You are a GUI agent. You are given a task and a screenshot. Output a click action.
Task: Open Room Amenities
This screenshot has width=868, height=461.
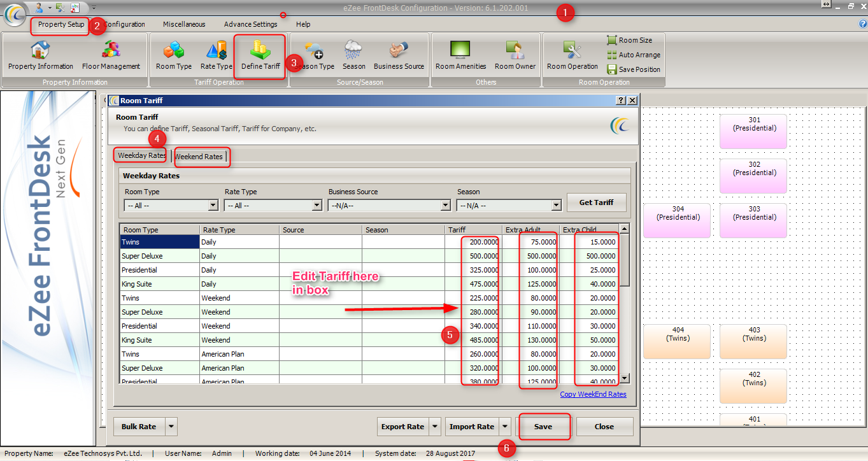(x=460, y=55)
